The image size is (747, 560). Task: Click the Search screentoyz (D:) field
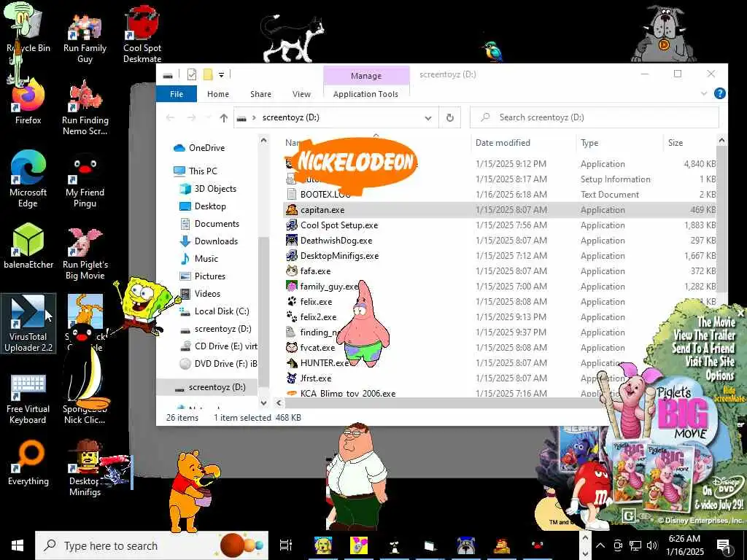click(594, 117)
